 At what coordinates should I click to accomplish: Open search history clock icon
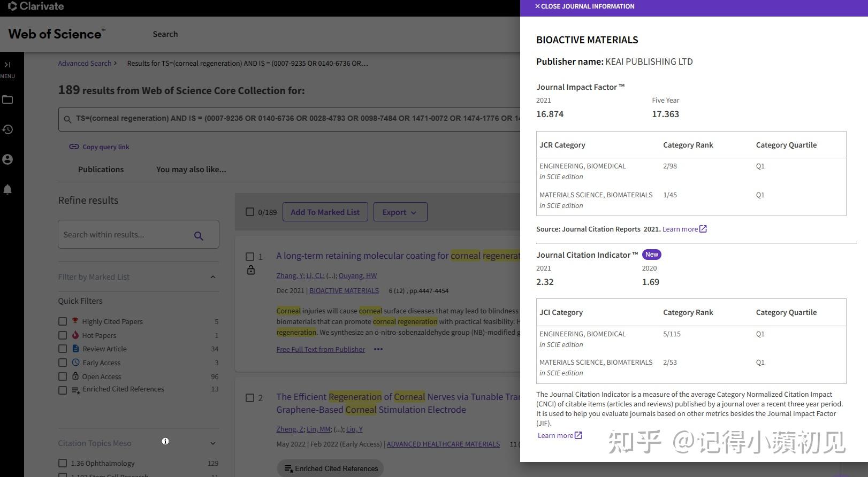(7, 129)
